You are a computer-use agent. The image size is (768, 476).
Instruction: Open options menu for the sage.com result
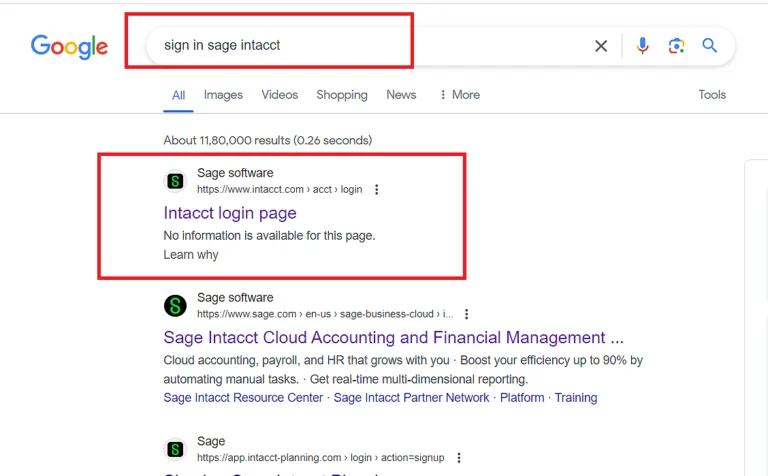[x=466, y=314]
